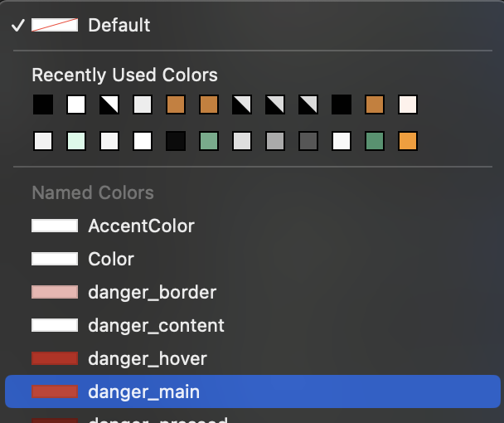The width and height of the screenshot is (504, 423).
Task: Pick the named color called Color
Action: 111,259
